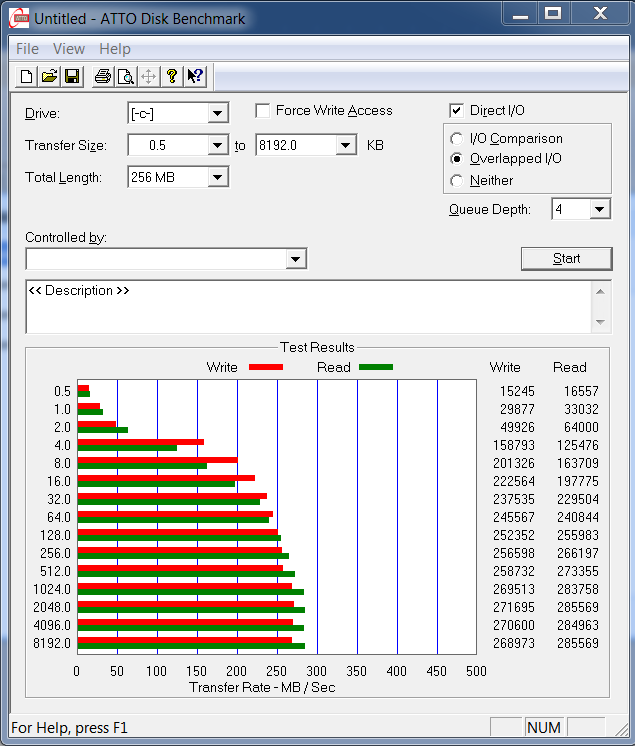Click the write value 271695
635x746 pixels.
click(514, 607)
